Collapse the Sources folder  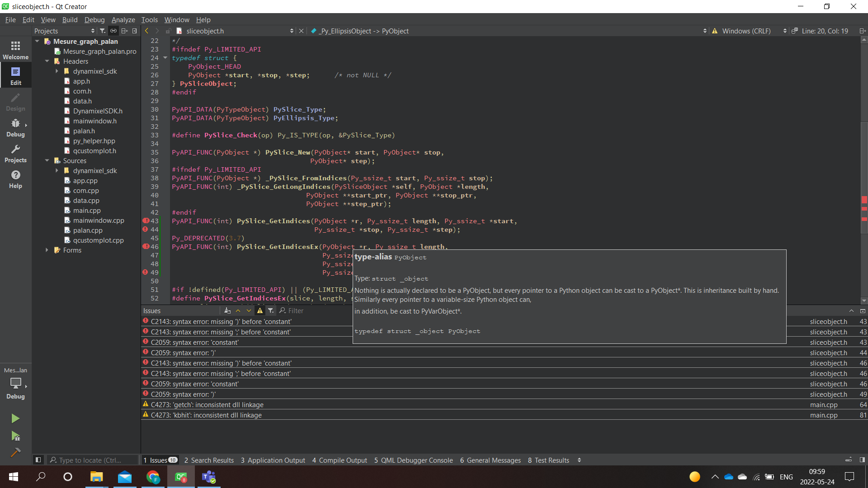pyautogui.click(x=47, y=160)
